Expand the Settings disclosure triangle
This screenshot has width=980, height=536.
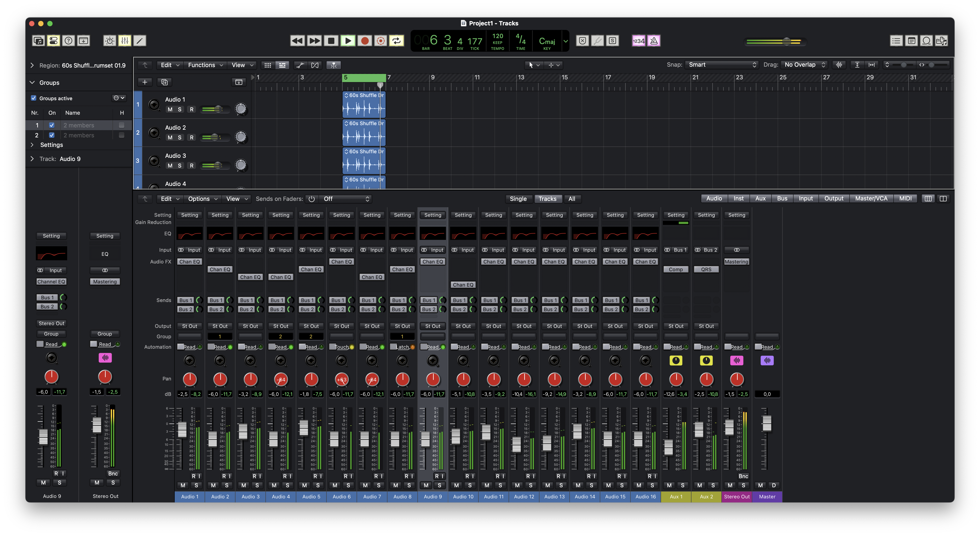[x=32, y=145]
